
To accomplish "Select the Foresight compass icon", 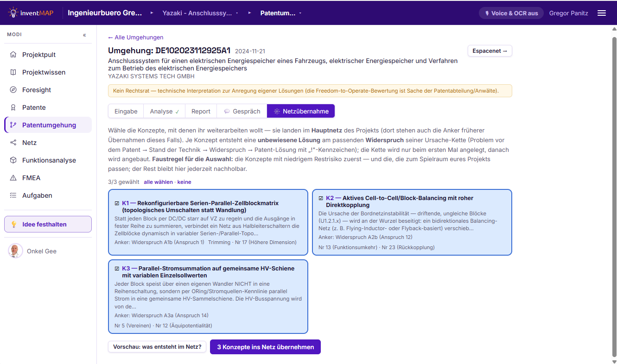I will coord(13,90).
